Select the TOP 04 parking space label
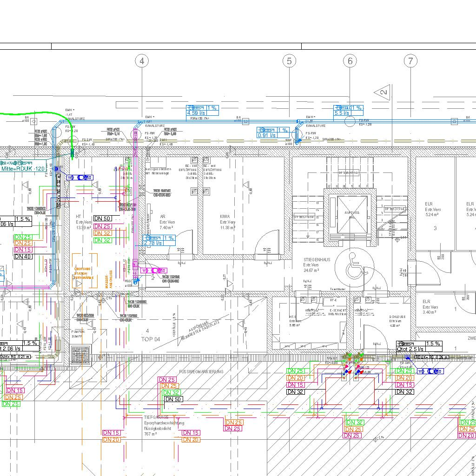Screen dimensions: 476x476 (150, 339)
